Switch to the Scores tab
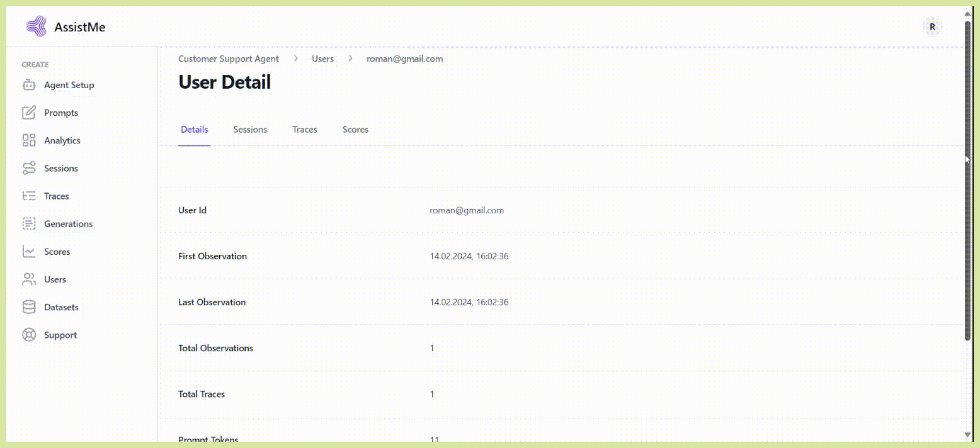The image size is (980, 448). (x=355, y=130)
